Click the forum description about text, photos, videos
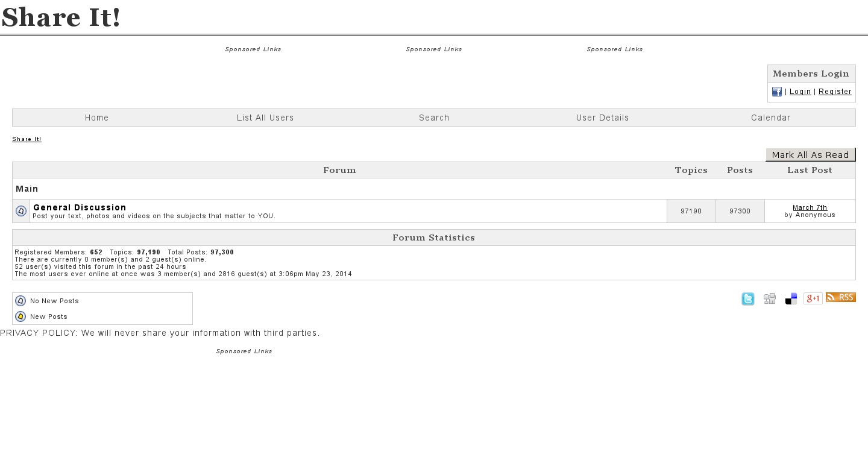 (154, 216)
